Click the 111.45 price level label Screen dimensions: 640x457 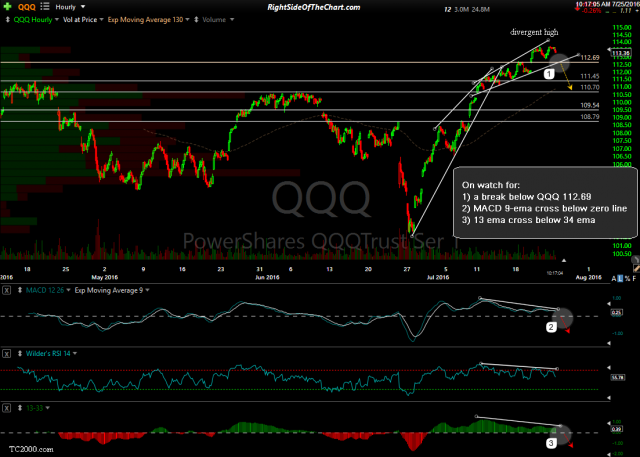pos(590,76)
